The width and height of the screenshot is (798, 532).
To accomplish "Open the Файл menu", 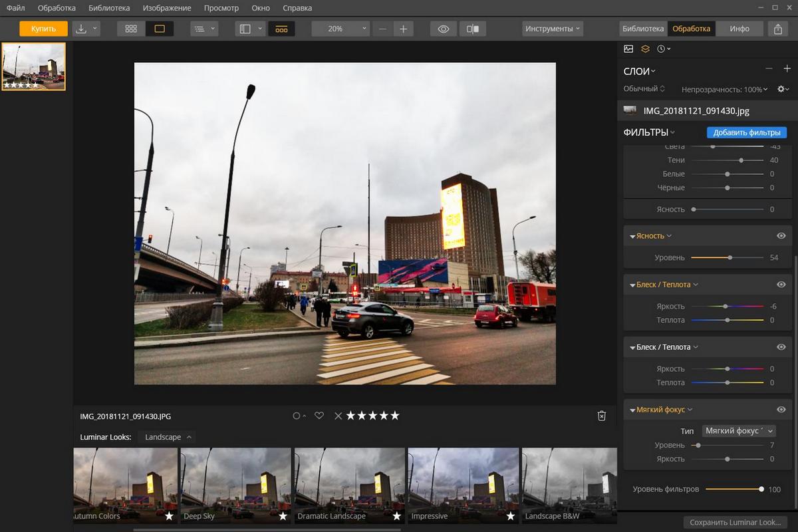I will 14,8.
